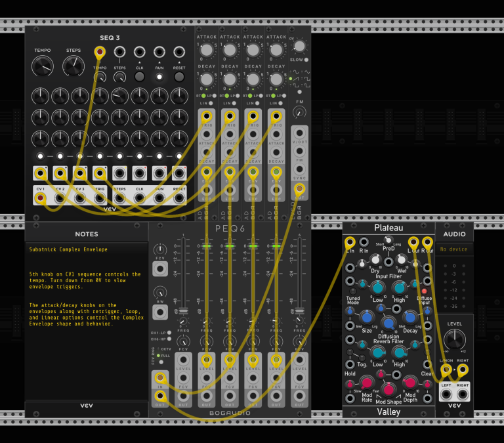Click PEQ6 channel 1 FREQ knob

(x=183, y=322)
